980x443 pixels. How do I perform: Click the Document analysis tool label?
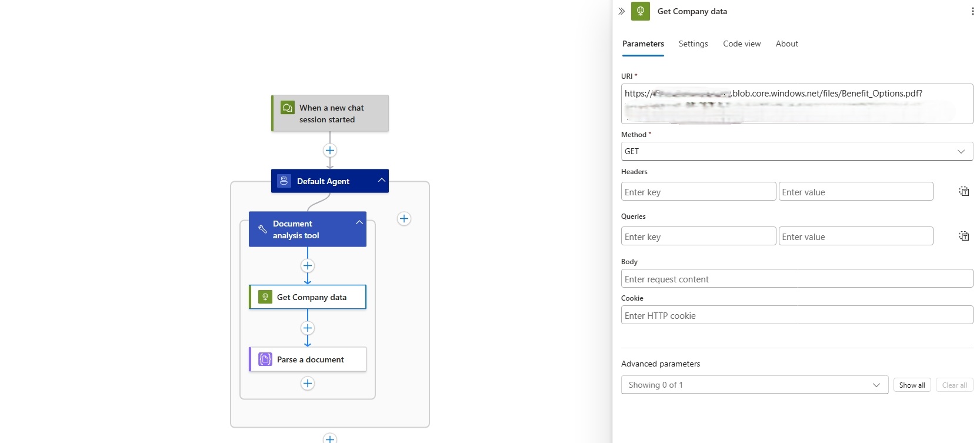click(296, 229)
